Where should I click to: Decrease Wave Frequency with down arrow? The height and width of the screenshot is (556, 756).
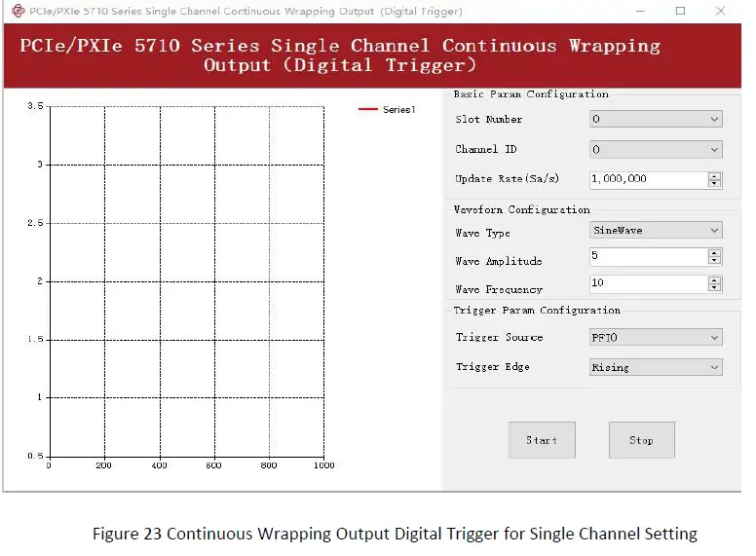click(x=714, y=287)
